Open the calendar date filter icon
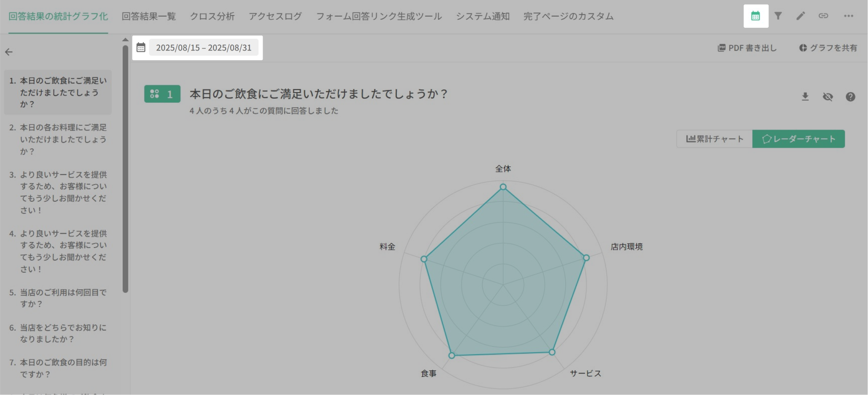The width and height of the screenshot is (868, 395). coord(755,16)
